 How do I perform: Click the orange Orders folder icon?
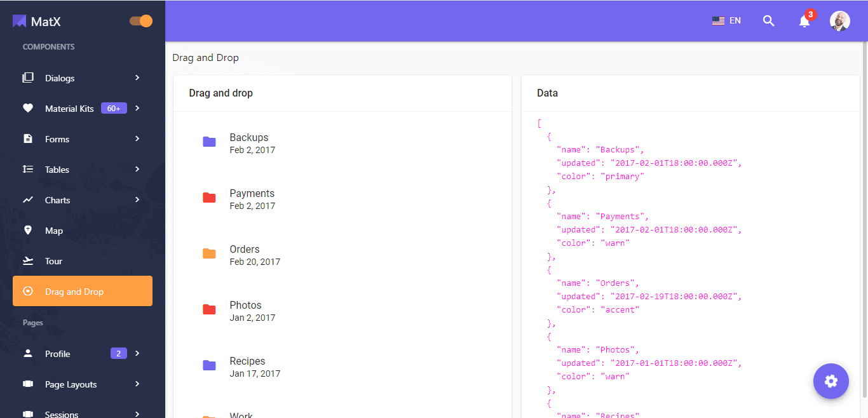209,253
